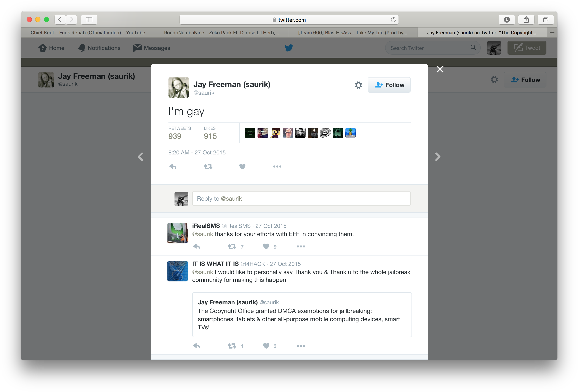Open gear menu in the tweet dialog
The height and width of the screenshot is (392, 578).
click(358, 85)
